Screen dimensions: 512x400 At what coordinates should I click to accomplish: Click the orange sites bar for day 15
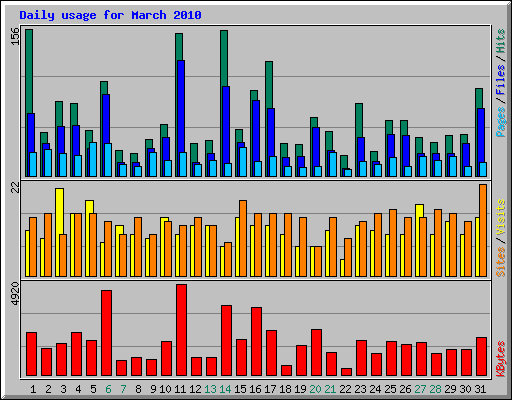[x=243, y=238]
